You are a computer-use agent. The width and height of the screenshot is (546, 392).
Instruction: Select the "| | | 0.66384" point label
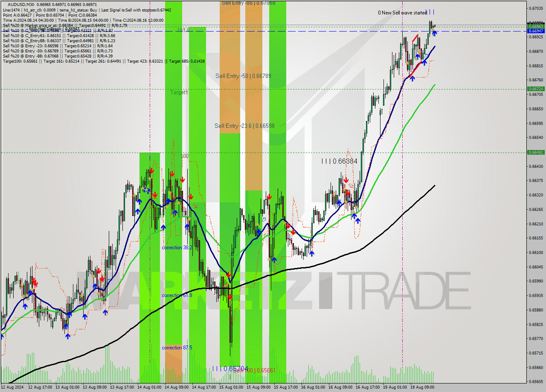coord(339,161)
